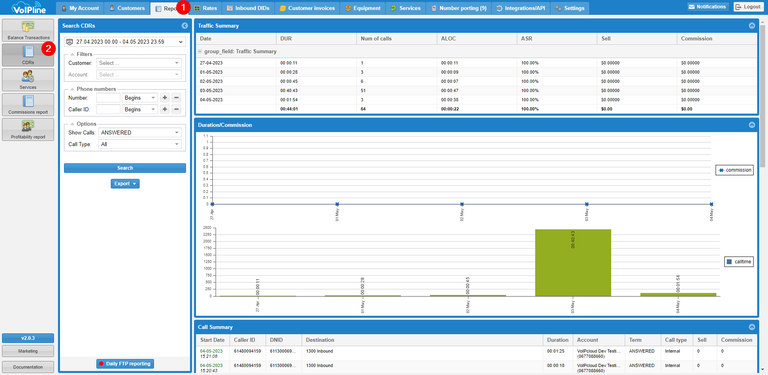
Task: Open the Services report sidebar icon
Action: [28, 79]
